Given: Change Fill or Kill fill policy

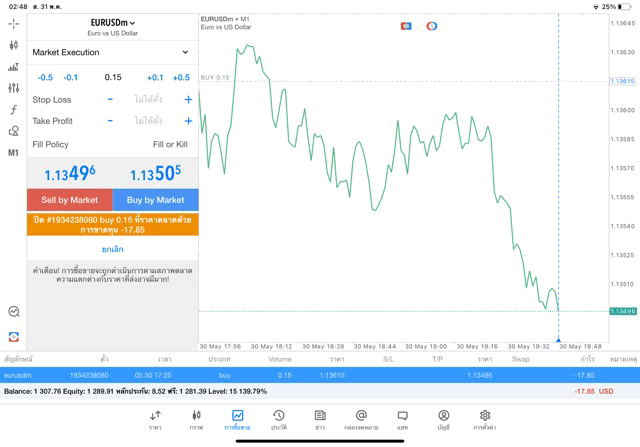Looking at the screenshot, I should [x=169, y=144].
